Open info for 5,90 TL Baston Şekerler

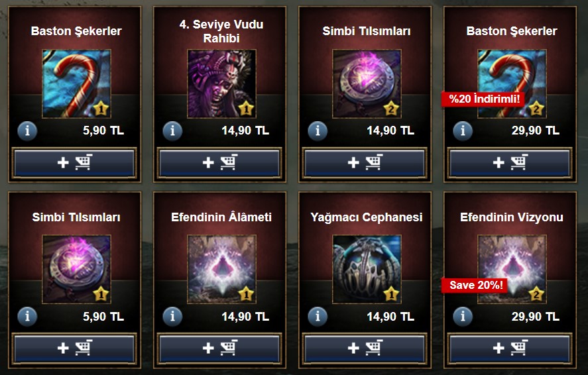tap(27, 131)
